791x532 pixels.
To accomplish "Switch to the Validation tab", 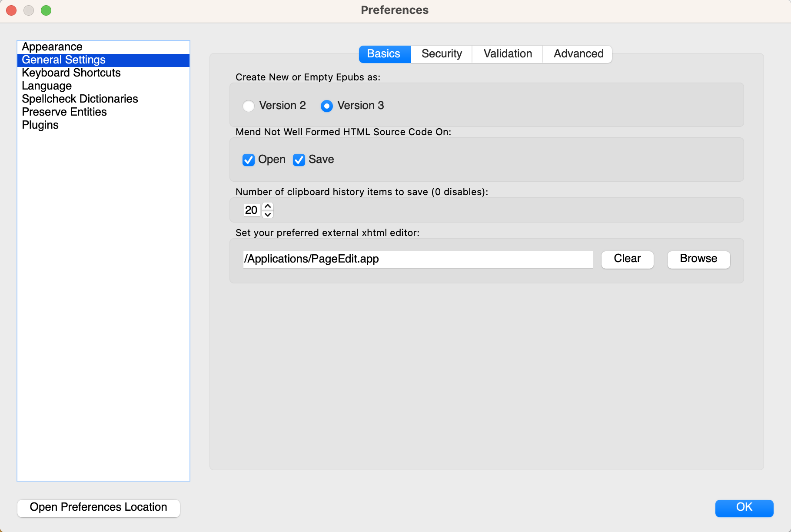I will [507, 54].
